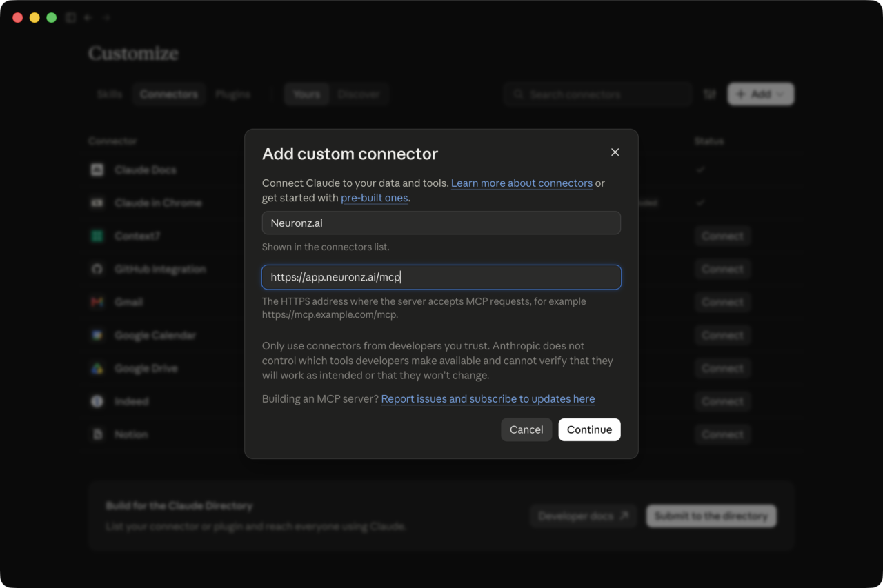Connect the Google Drive connector
This screenshot has width=883, height=588.
tap(723, 368)
